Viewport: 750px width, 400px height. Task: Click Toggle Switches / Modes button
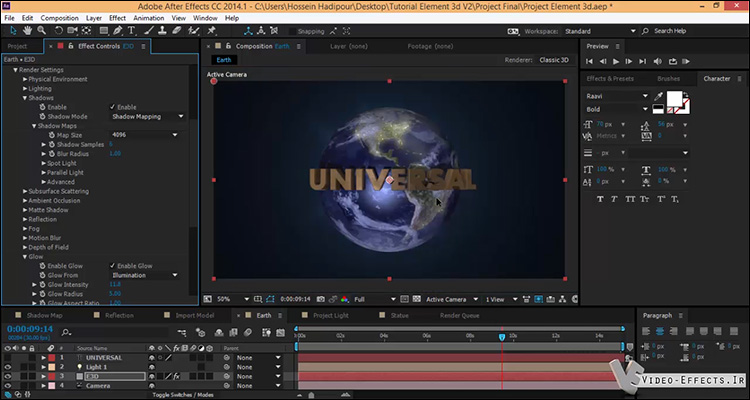183,395
